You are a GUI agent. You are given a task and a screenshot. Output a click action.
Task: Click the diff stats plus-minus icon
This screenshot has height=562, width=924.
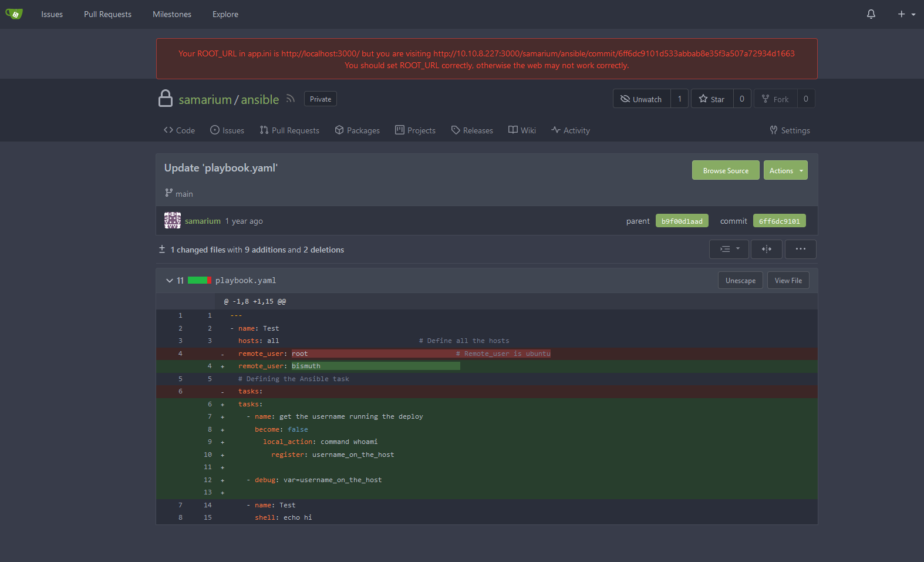pyautogui.click(x=162, y=249)
